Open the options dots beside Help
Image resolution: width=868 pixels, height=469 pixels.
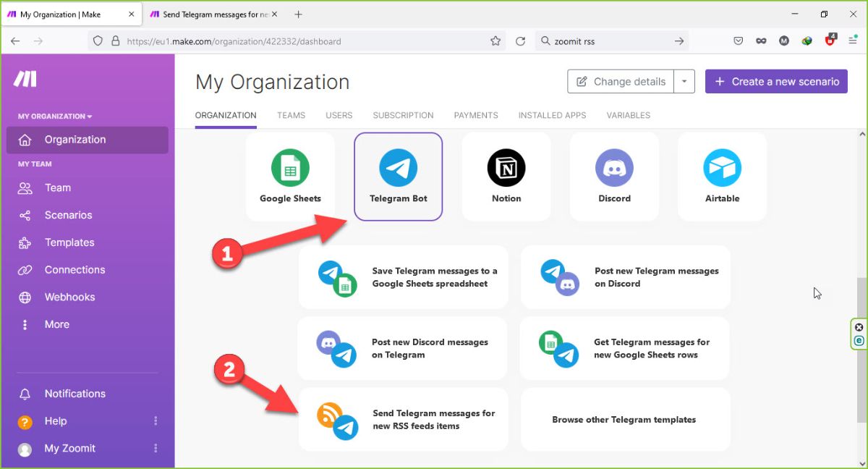tap(156, 421)
